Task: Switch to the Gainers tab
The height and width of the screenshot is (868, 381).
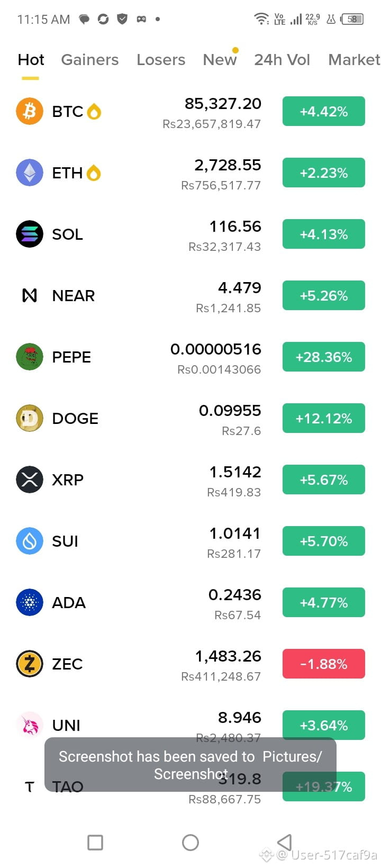Action: [90, 60]
